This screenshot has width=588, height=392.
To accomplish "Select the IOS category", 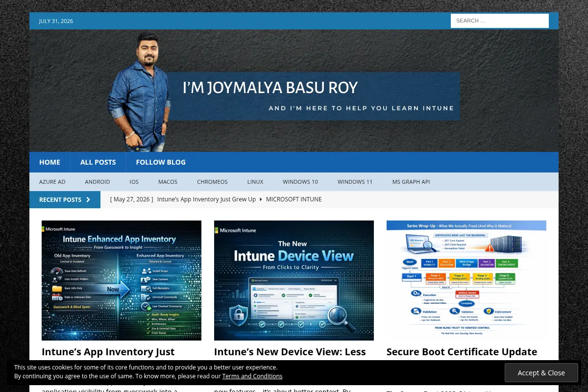I will tap(134, 182).
